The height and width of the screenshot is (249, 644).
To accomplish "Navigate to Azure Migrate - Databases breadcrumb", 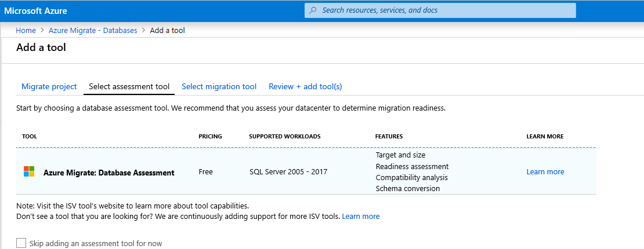I will 93,30.
